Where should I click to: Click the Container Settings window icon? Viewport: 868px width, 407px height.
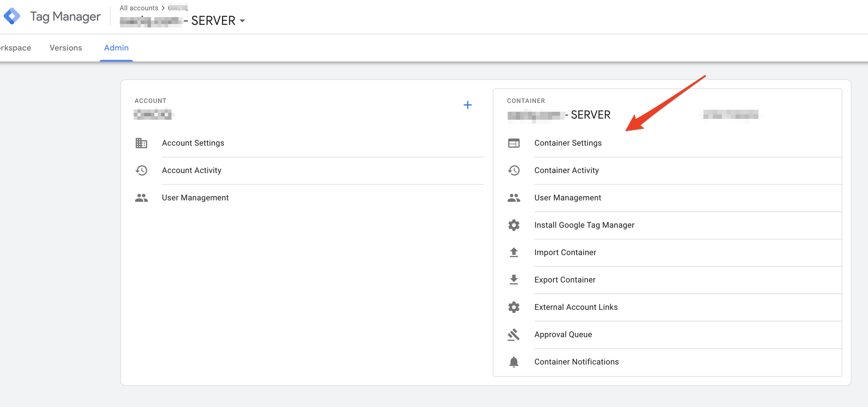pos(514,143)
